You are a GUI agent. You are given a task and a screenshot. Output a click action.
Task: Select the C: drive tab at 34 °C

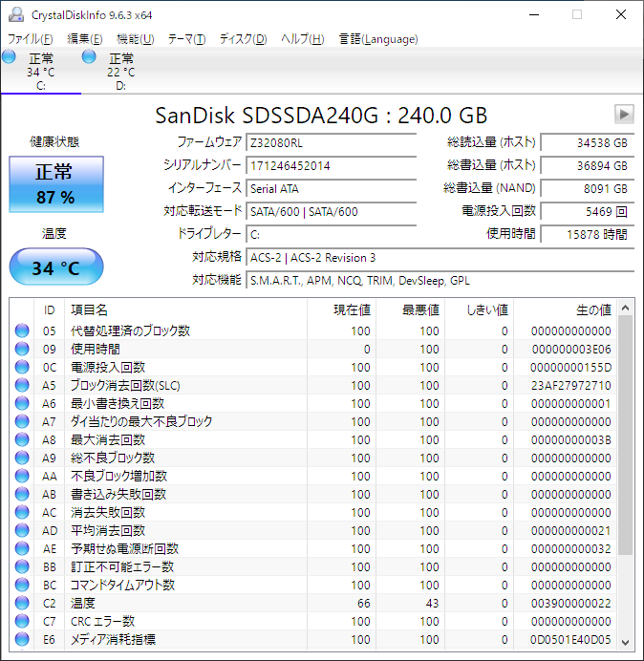click(41, 72)
